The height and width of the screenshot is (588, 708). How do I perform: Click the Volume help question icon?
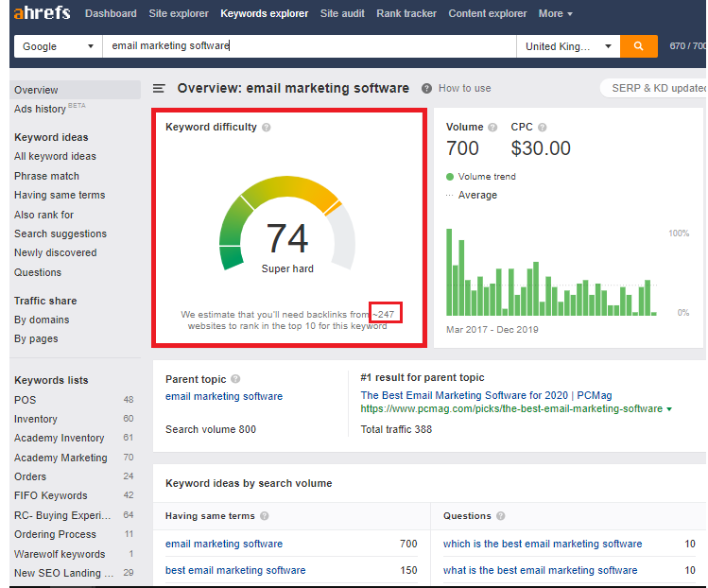(x=492, y=128)
